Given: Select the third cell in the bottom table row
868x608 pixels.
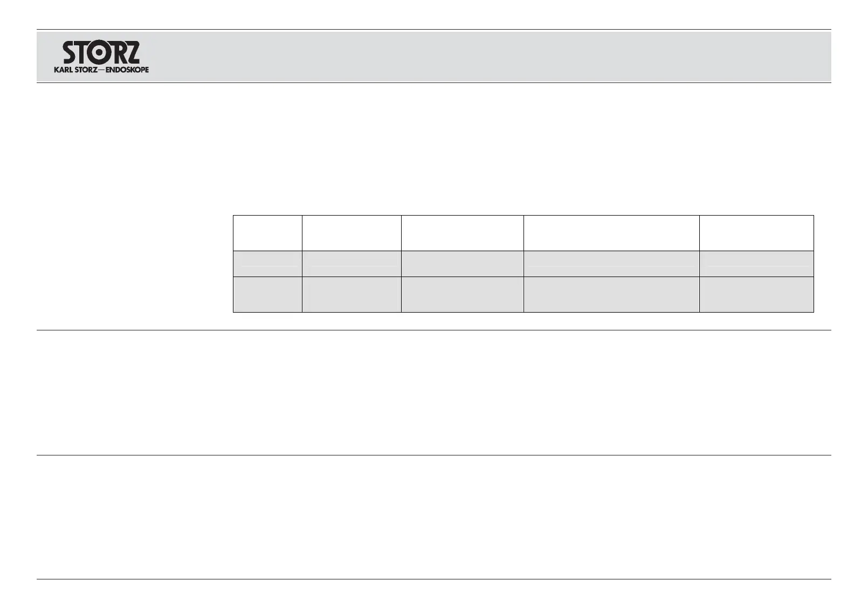Looking at the screenshot, I should (462, 294).
